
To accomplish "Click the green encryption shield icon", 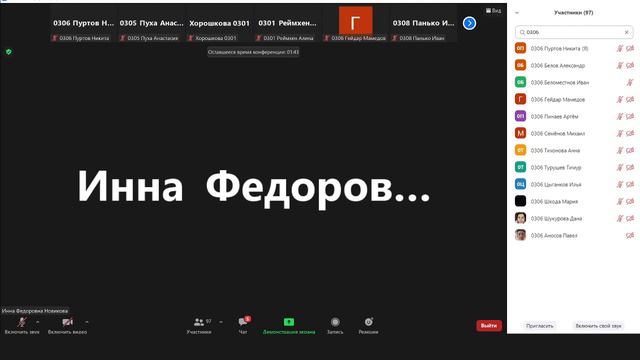I will click(x=9, y=52).
